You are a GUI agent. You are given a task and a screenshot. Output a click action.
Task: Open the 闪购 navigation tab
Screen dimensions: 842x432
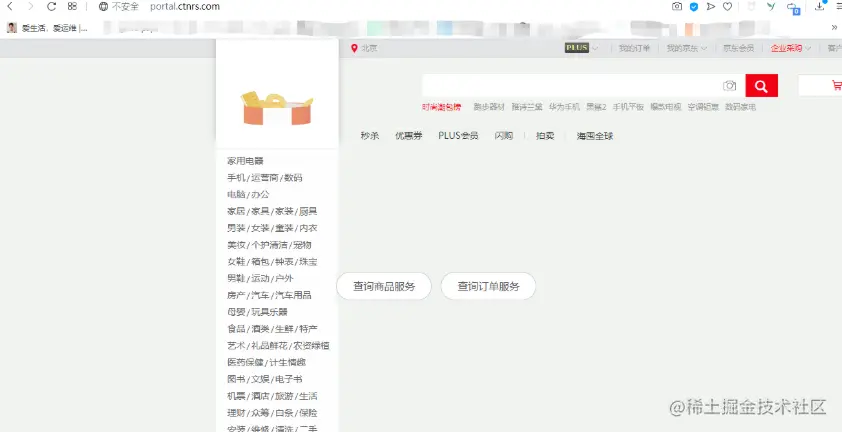tap(504, 136)
